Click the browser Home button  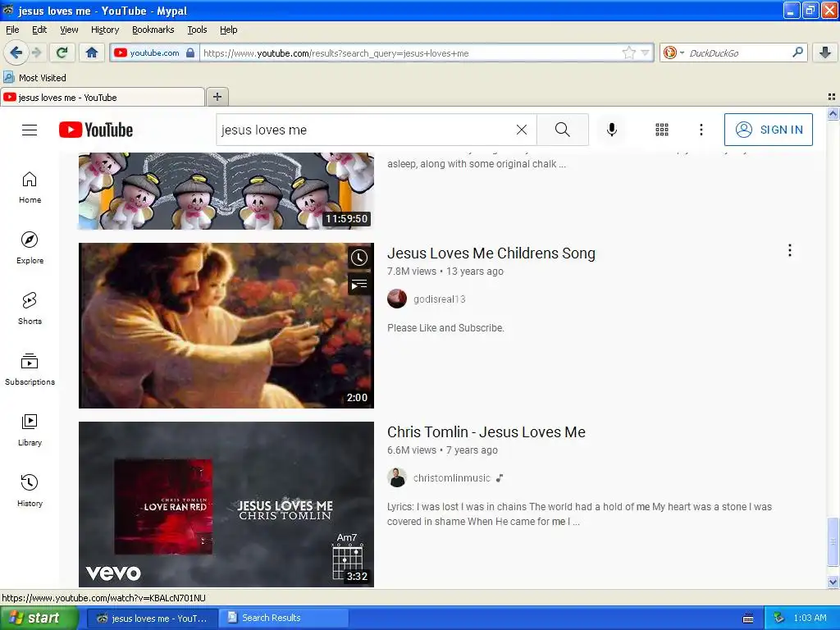pyautogui.click(x=92, y=52)
